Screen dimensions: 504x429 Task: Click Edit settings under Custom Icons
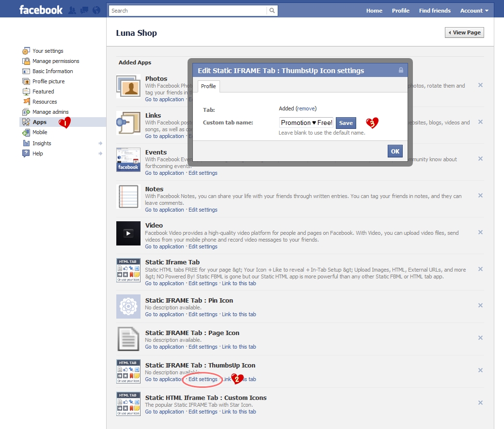tap(203, 412)
